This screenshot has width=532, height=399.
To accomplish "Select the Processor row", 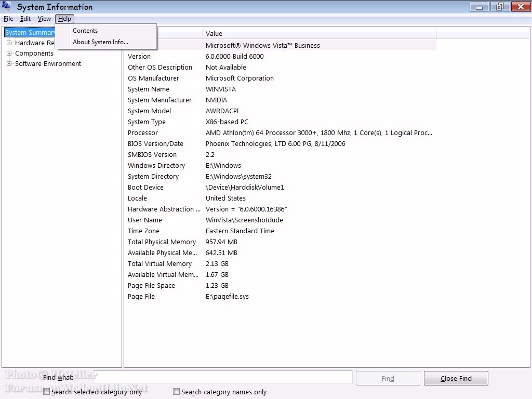I will [280, 132].
